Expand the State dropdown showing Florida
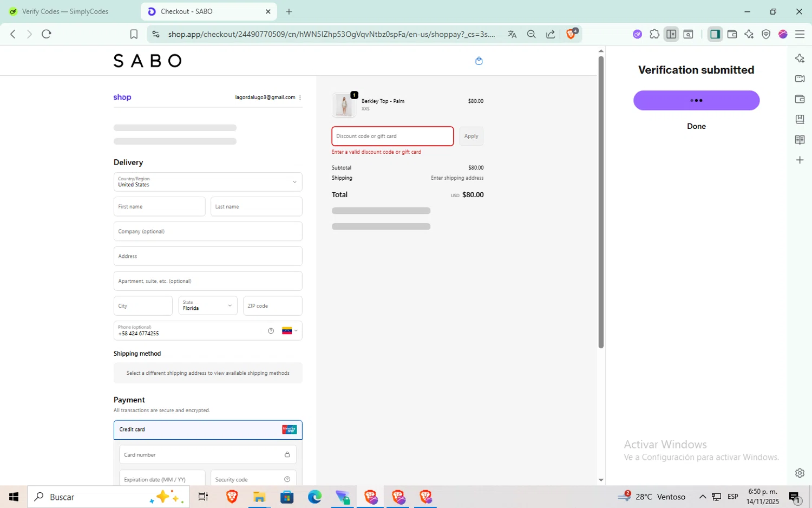This screenshot has height=508, width=812. (x=208, y=305)
